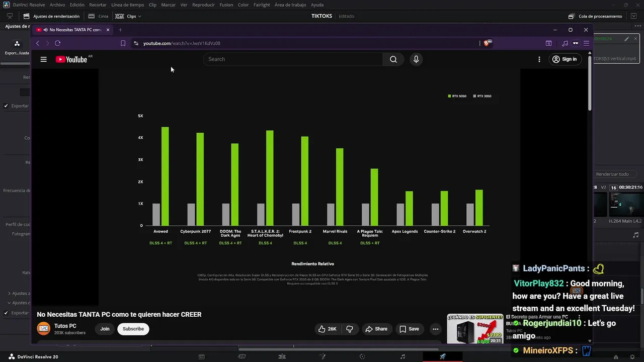Switch to the Edit page icon
The image size is (644, 362).
click(282, 356)
